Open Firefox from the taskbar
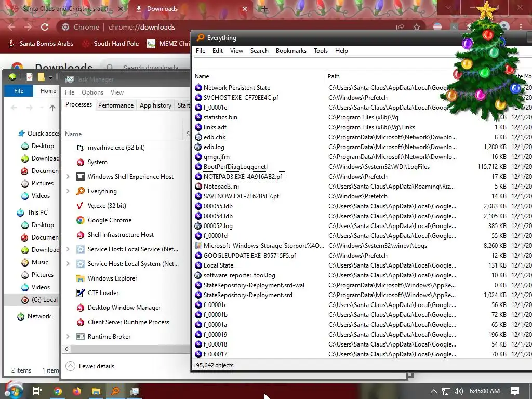Viewport: 532px width, 399px height. tap(77, 391)
